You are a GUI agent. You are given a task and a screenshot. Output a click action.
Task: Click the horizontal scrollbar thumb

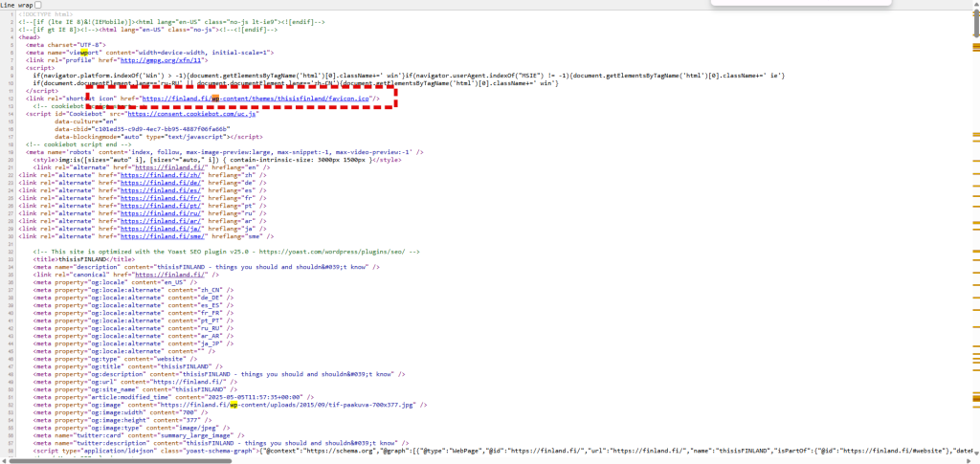coord(120,461)
